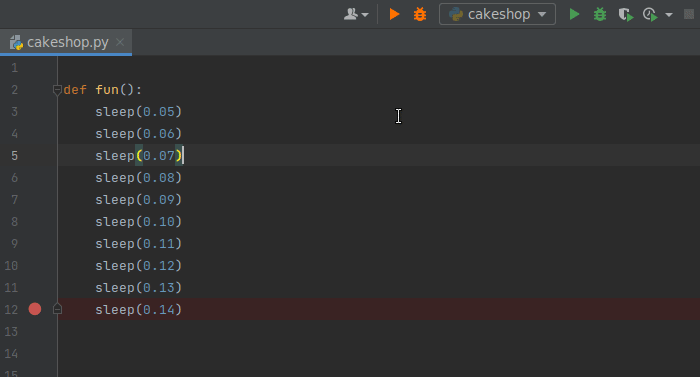The height and width of the screenshot is (377, 700).
Task: Open the Code With Me user icon
Action: [x=351, y=14]
